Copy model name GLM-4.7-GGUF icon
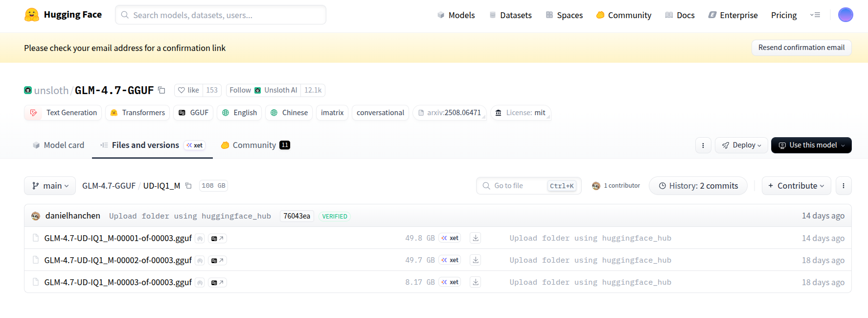Screen dimensions: 868x318 pos(161,90)
